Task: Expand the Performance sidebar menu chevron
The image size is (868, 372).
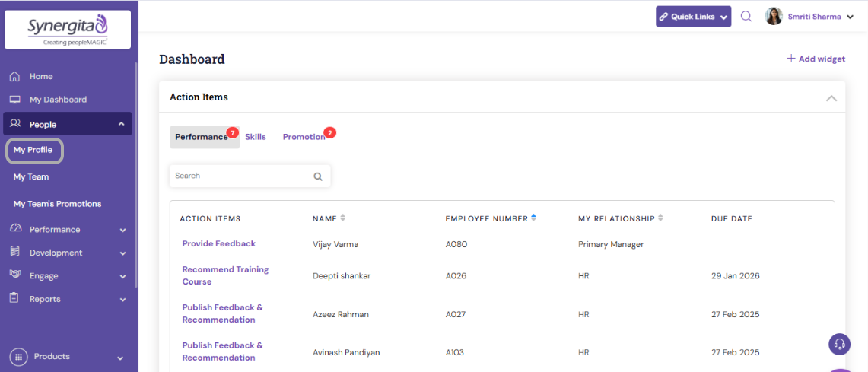Action: point(123,230)
